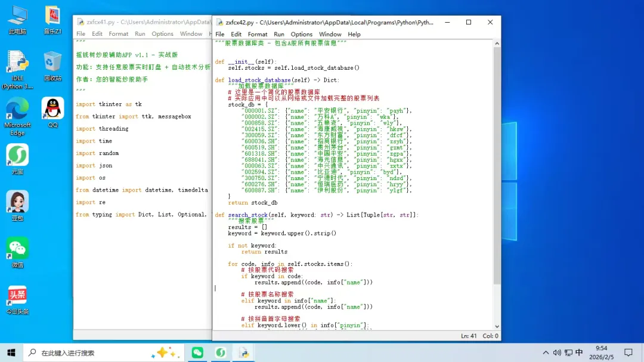Screen dimensions: 644x362
Task: Click 'import random' in zxfcx41.py
Action: tap(97, 153)
